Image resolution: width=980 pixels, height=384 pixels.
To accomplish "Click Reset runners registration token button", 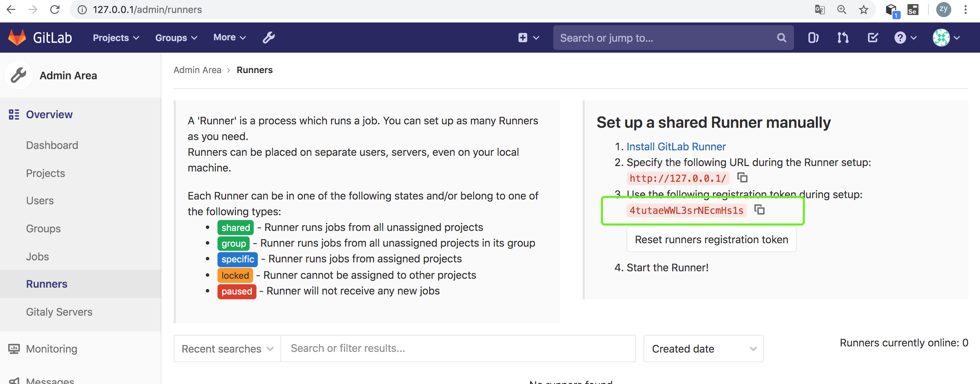I will [x=711, y=239].
